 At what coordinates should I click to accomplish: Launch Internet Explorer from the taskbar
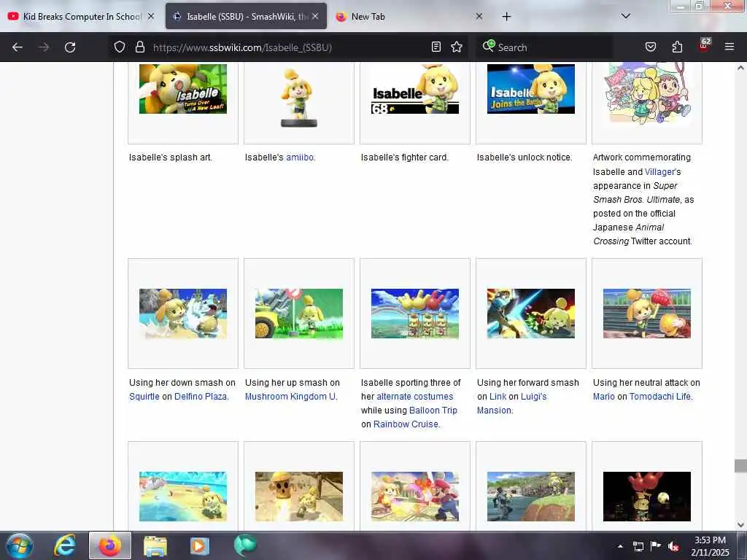pyautogui.click(x=64, y=545)
